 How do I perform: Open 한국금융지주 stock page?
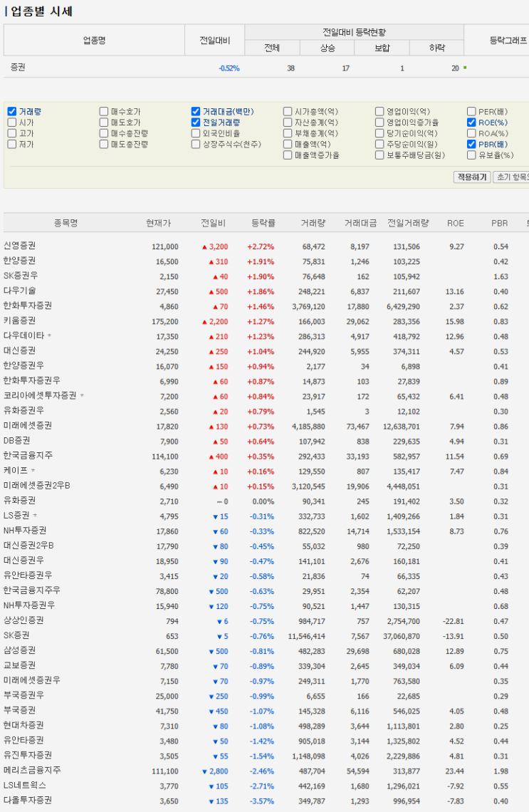(28, 456)
